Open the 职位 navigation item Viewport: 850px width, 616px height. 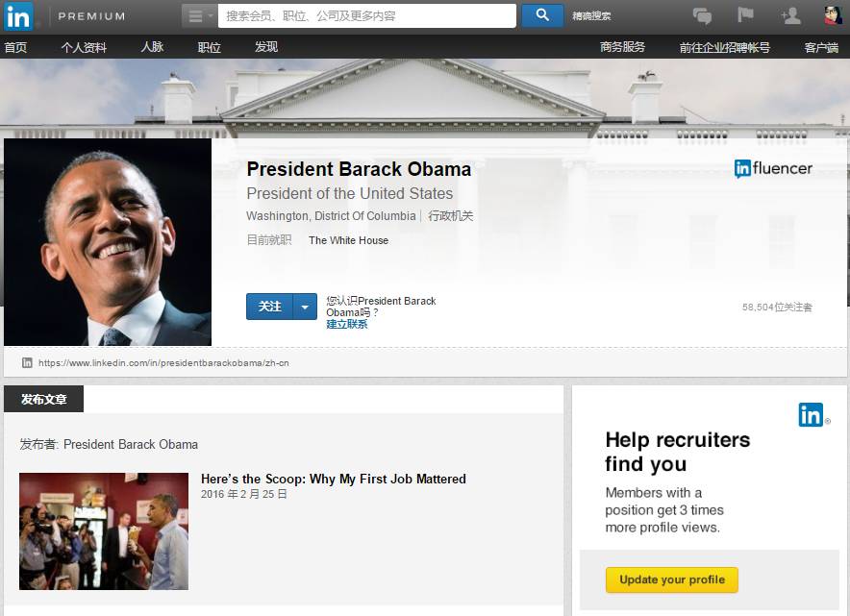(x=210, y=47)
